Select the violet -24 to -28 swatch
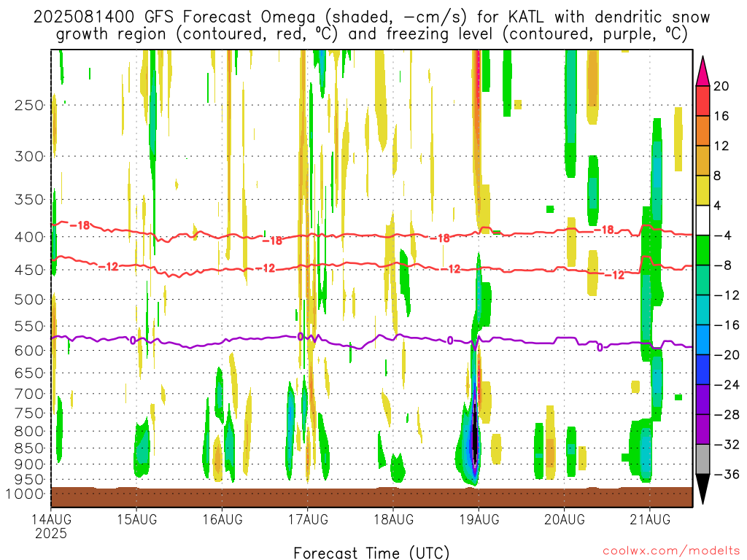This screenshot has width=747, height=560. point(703,400)
